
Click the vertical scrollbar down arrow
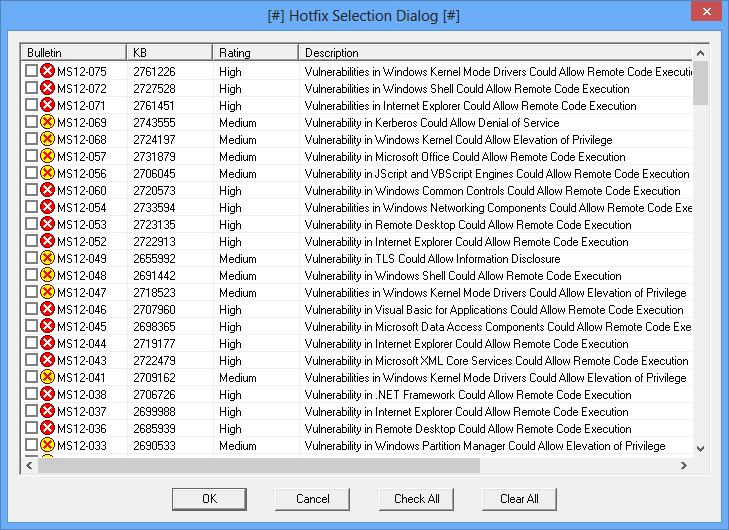[x=700, y=449]
